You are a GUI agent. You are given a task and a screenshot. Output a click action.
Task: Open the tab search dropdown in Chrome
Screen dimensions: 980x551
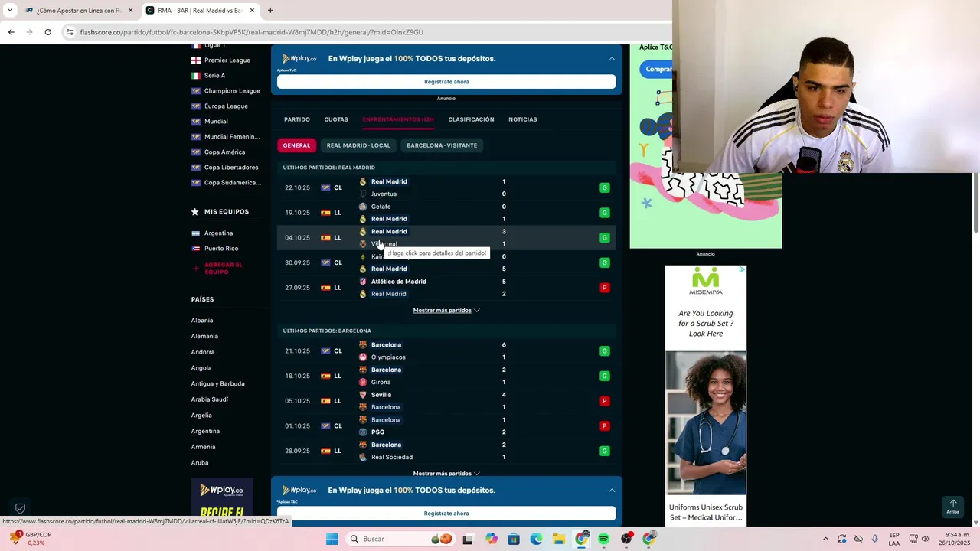click(10, 11)
